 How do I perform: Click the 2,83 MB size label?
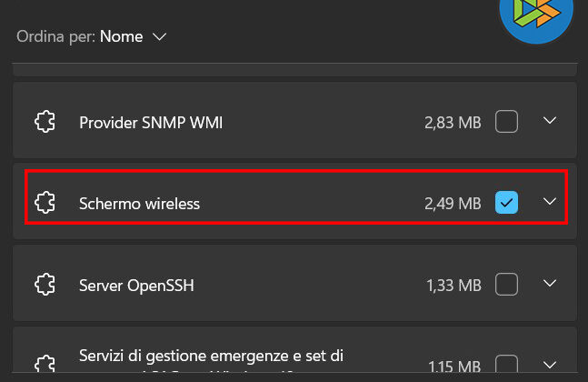(452, 122)
